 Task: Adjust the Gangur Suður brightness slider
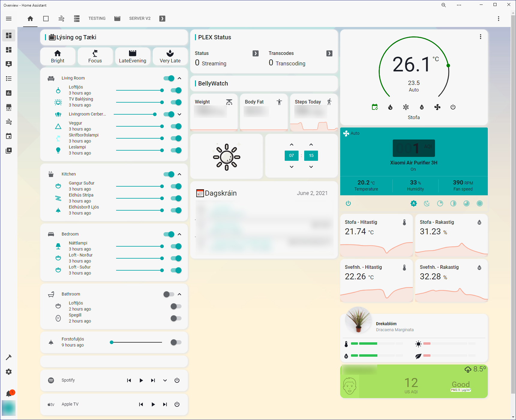(139, 186)
